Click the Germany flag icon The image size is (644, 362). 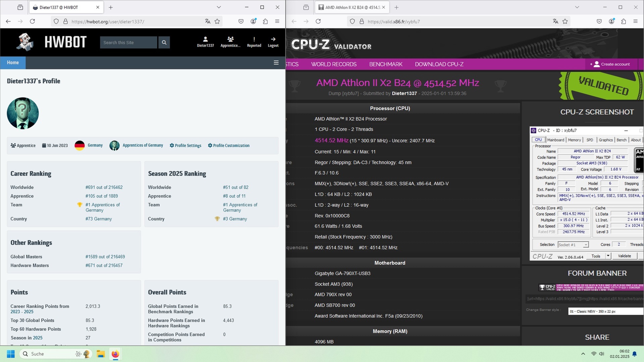[79, 145]
